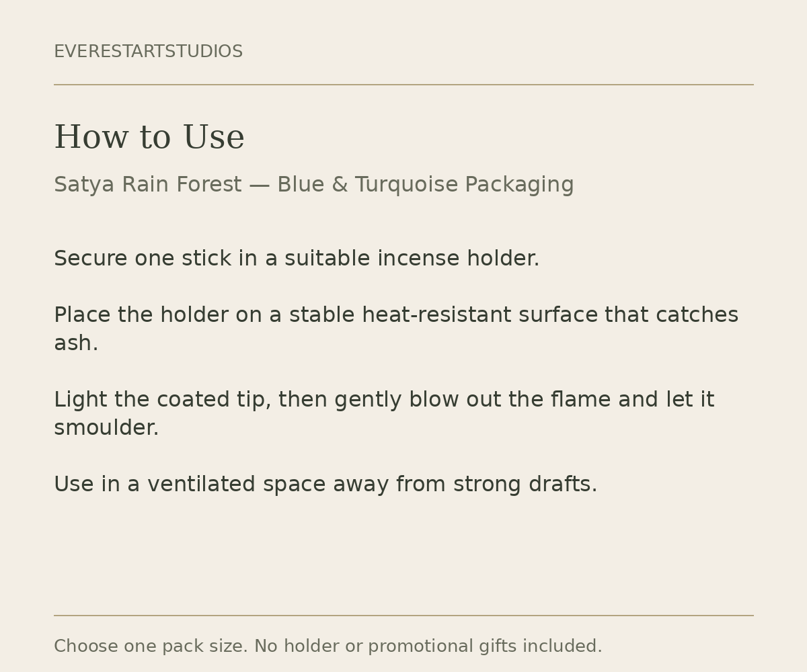
Task: Click the 'Choose one pack size' footer note
Action: [x=328, y=646]
